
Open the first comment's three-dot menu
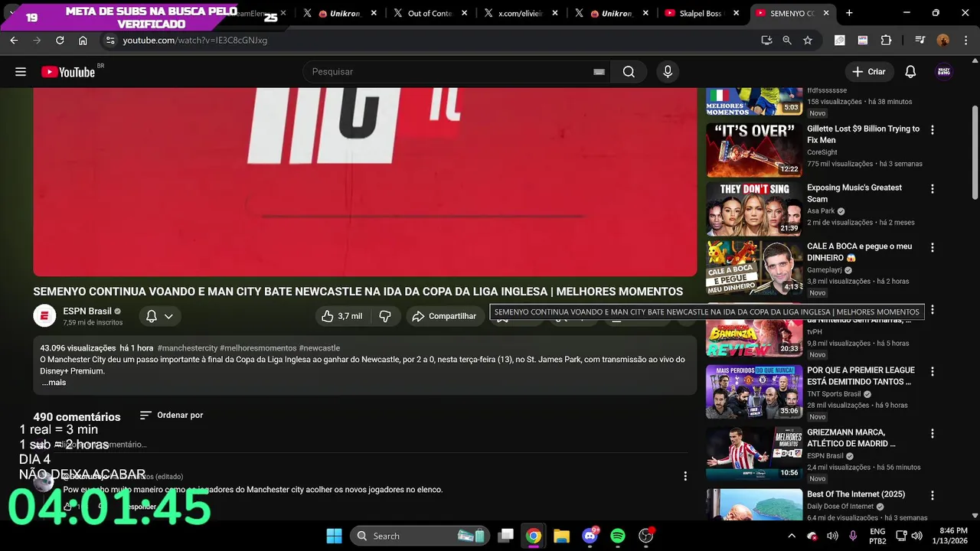pyautogui.click(x=685, y=476)
